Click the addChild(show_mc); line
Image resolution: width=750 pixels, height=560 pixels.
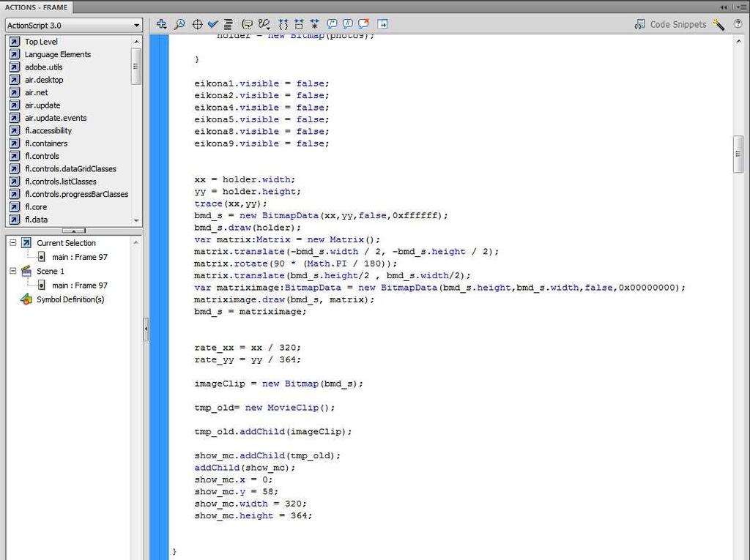tap(245, 468)
